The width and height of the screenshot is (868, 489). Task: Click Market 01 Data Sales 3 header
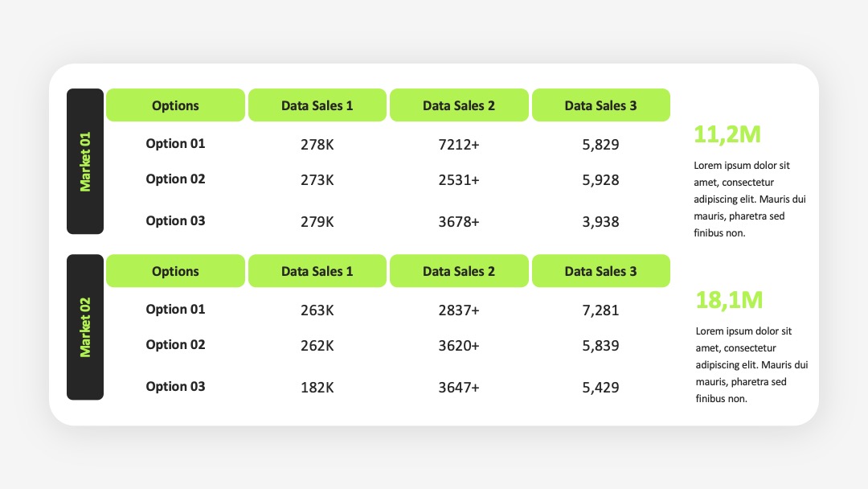click(600, 105)
